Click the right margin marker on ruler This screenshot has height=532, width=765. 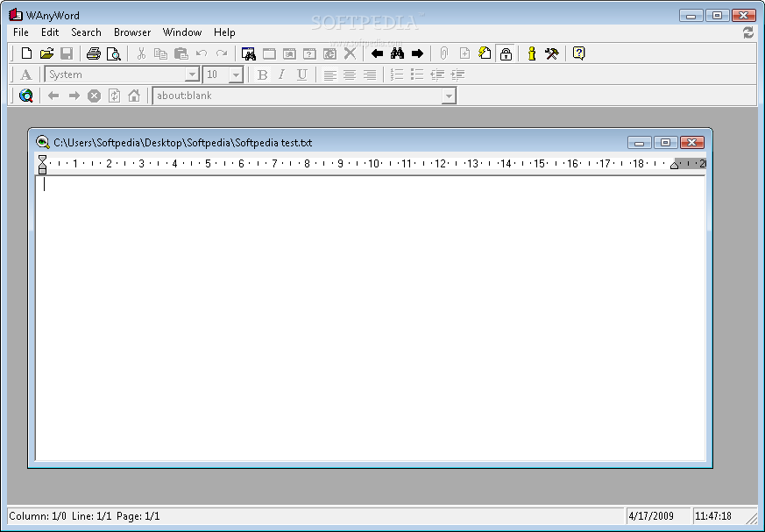tap(674, 166)
